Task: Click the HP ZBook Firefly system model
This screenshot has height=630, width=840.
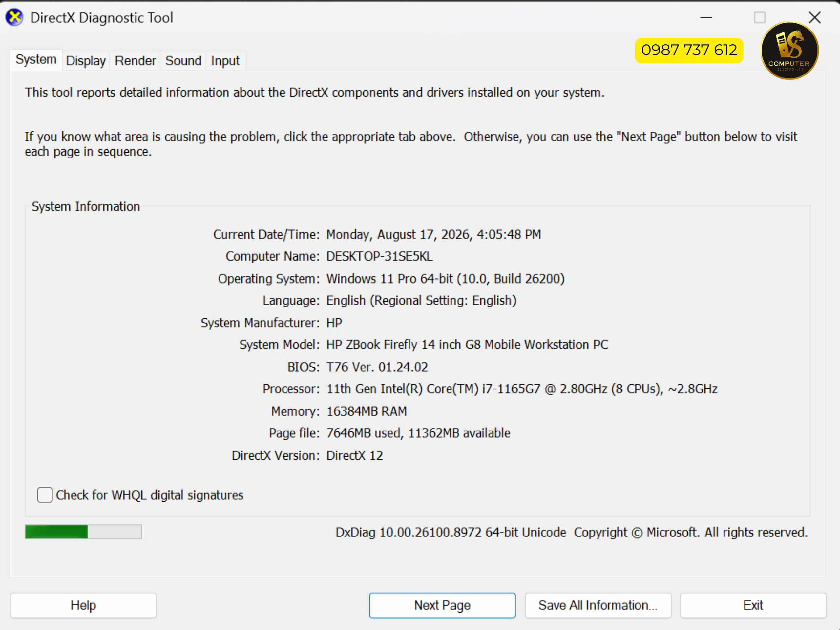Action: pyautogui.click(x=467, y=345)
